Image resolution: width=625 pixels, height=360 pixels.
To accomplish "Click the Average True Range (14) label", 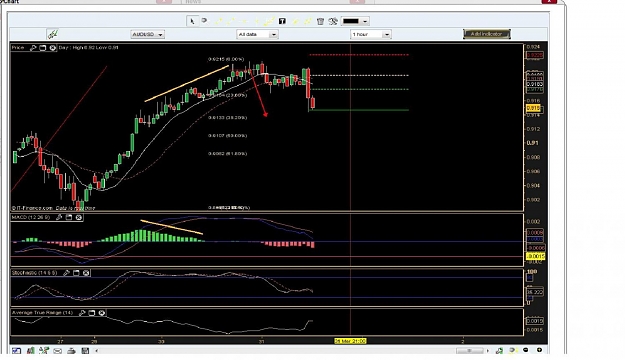I will [42, 313].
